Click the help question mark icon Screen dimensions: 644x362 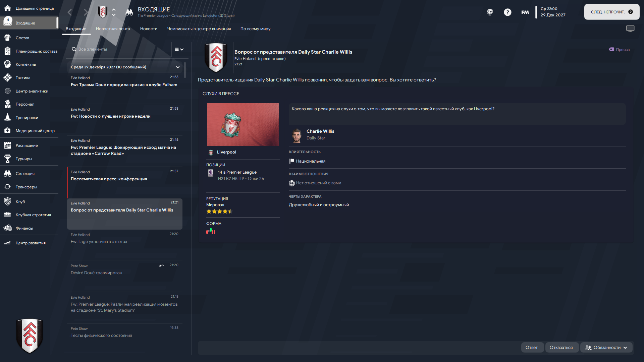[507, 12]
